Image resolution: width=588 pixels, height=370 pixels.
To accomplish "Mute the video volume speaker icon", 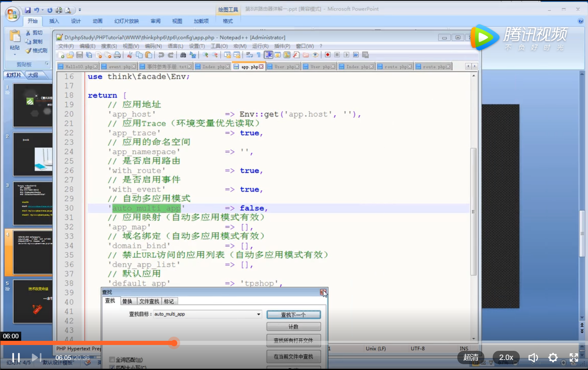I will coord(533,357).
